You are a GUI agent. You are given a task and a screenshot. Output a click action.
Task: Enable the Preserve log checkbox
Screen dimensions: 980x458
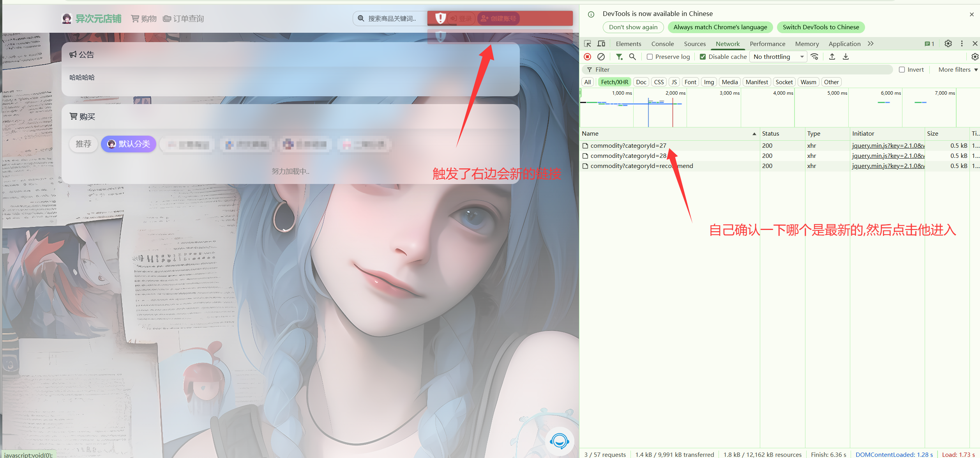[x=650, y=57]
